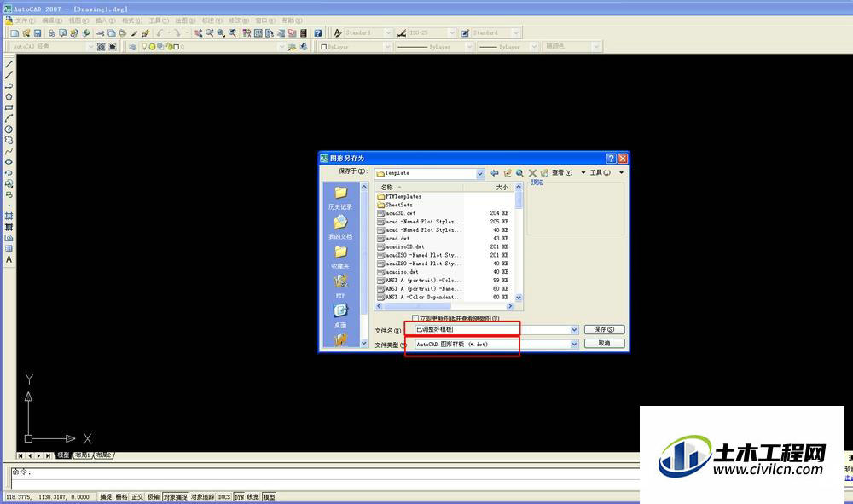This screenshot has height=504, width=853.
Task: Toggle 线宽 lineweight display in status bar
Action: tap(253, 497)
